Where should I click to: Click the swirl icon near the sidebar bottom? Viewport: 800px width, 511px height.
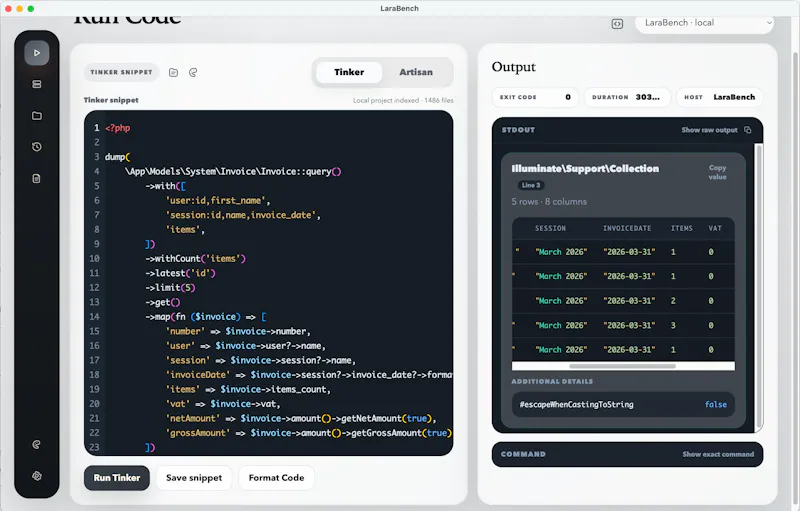coord(37,445)
